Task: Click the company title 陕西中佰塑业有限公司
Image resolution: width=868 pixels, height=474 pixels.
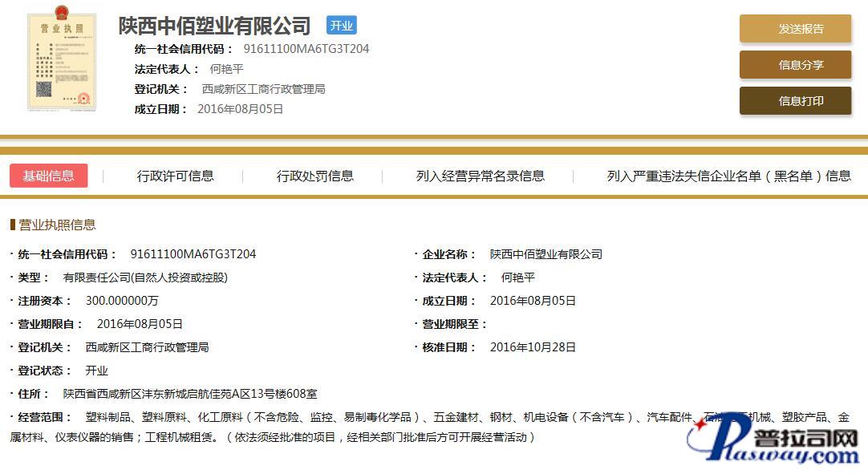Action: 214,26
